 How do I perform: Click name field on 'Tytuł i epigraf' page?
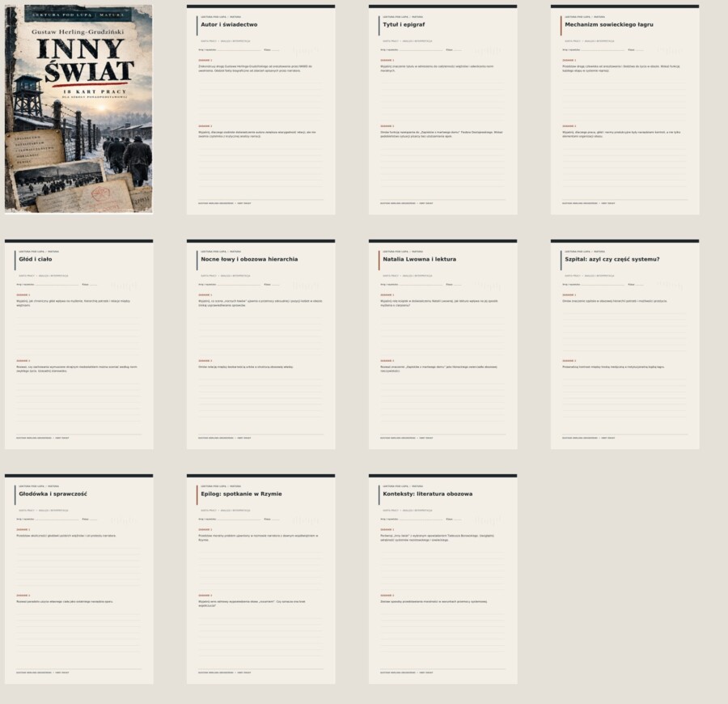pos(412,49)
